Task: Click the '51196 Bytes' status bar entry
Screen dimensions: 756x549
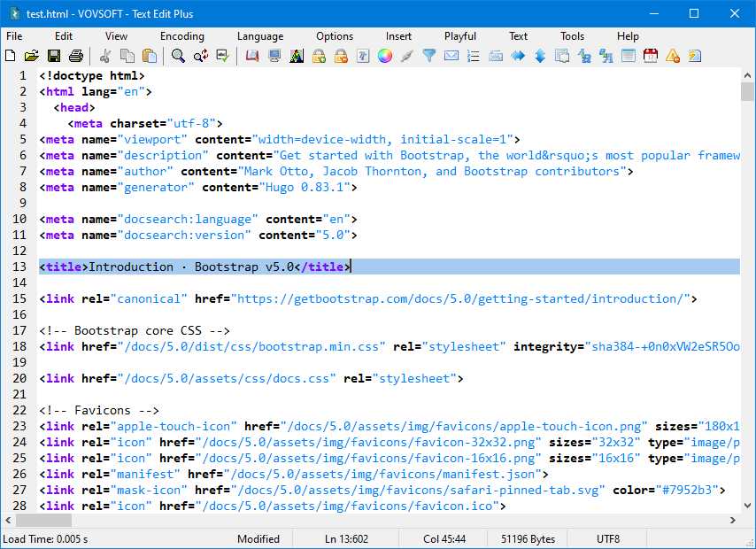Action: coord(528,539)
